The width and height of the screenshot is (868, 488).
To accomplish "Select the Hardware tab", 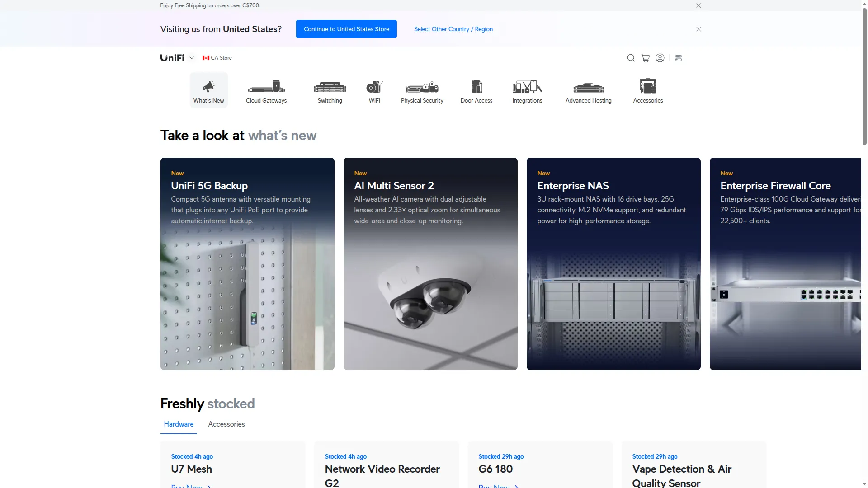I will click(x=179, y=424).
